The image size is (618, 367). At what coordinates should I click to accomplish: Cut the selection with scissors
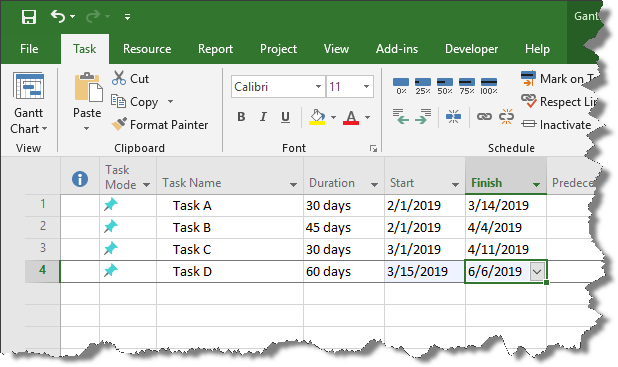point(130,78)
